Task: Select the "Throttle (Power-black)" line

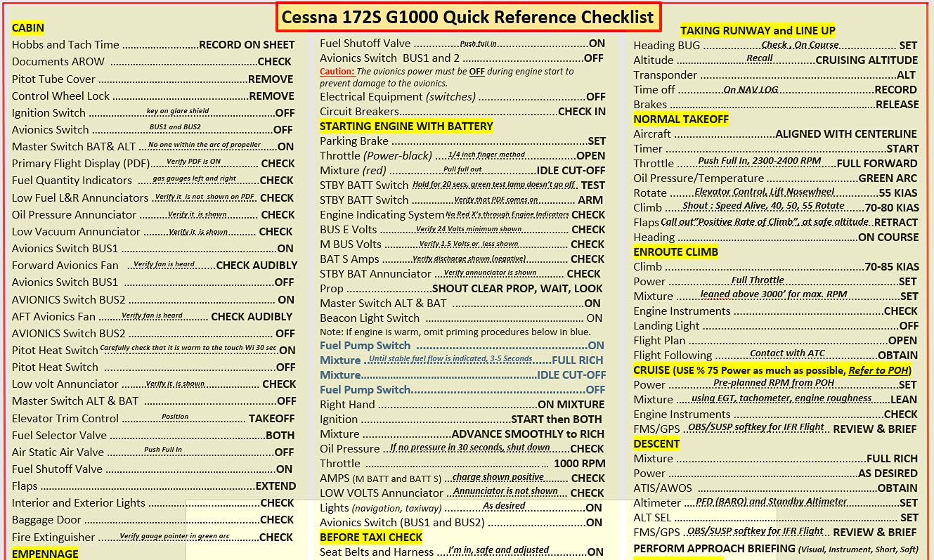Action: click(x=462, y=156)
